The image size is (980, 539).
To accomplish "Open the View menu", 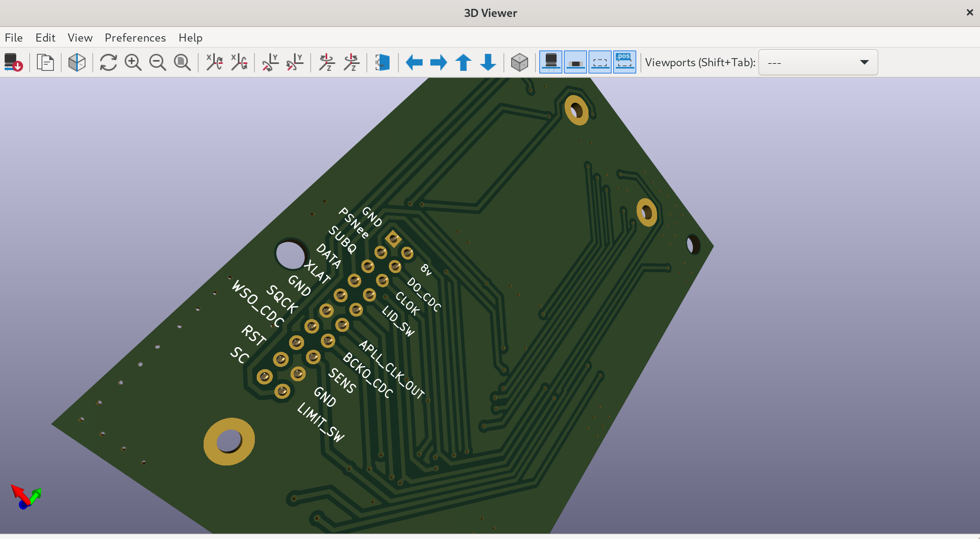I will pos(80,38).
